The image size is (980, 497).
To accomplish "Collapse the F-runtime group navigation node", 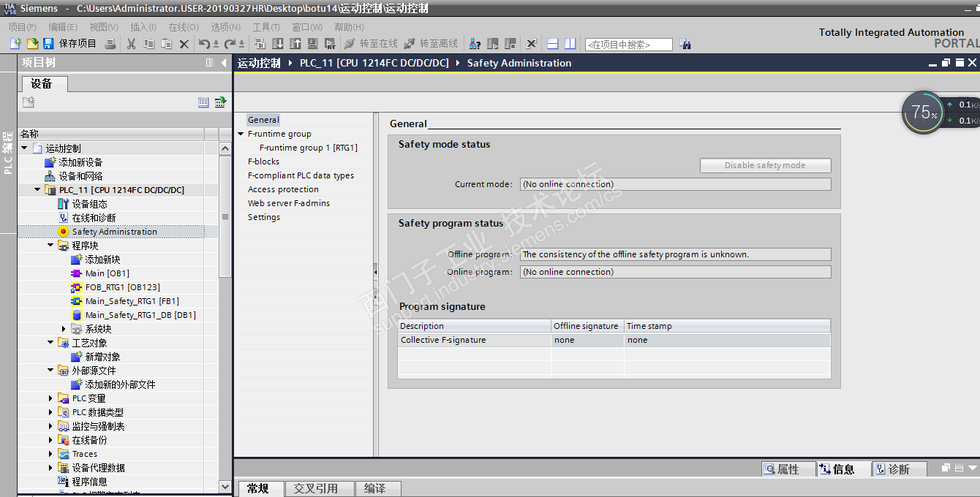I will pos(241,134).
